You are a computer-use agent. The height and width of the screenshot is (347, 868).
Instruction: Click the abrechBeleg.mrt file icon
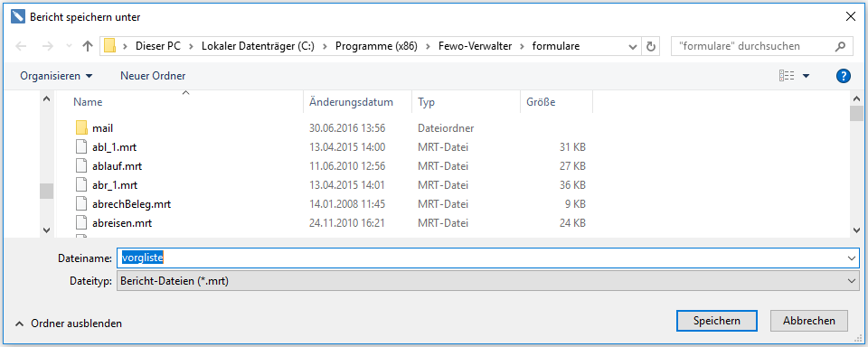(81, 204)
